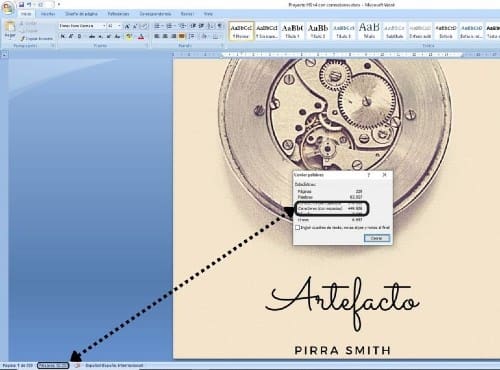The height and width of the screenshot is (370, 500).
Task: Start a numbered list
Action: coord(170,26)
